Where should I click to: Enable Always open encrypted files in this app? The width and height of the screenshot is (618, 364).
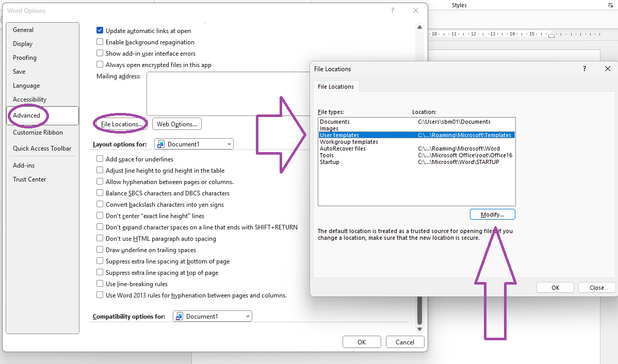99,64
